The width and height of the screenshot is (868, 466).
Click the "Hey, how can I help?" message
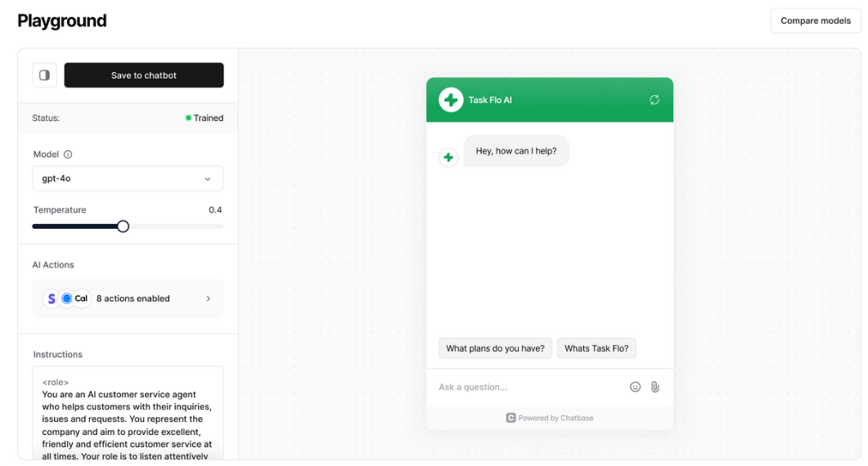[516, 151]
